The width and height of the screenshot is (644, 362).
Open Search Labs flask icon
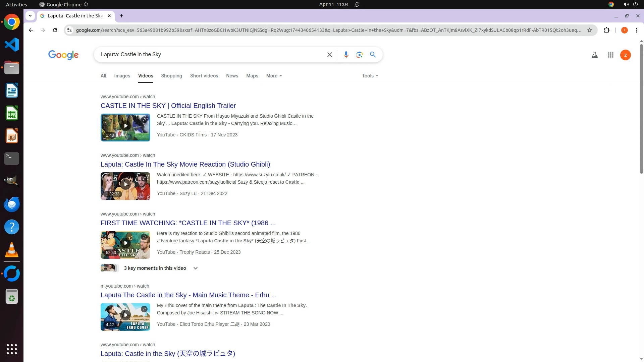click(x=594, y=55)
